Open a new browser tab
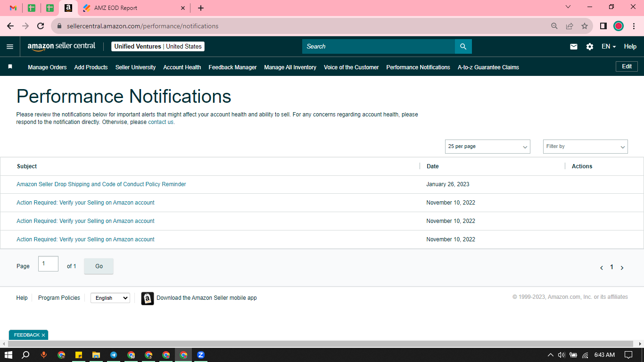644x362 pixels. coord(201,8)
